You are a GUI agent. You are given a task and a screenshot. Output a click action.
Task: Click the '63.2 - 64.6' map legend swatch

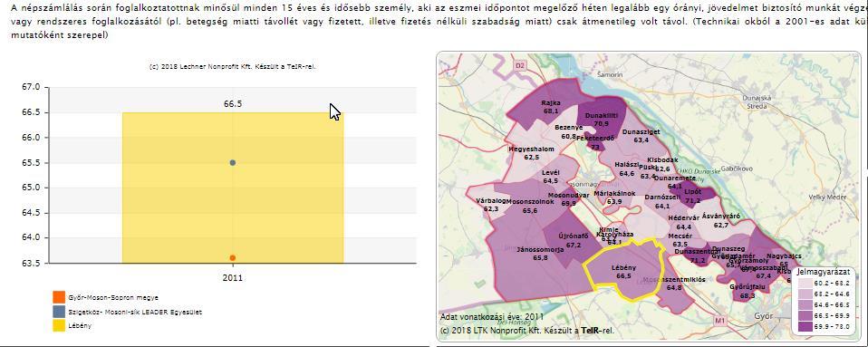805,294
